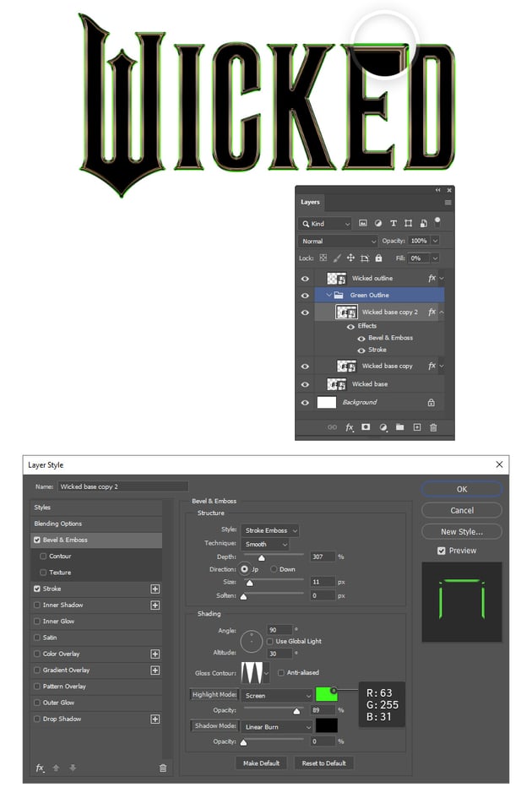Toggle the layer filtering on/off switch

pyautogui.click(x=437, y=222)
